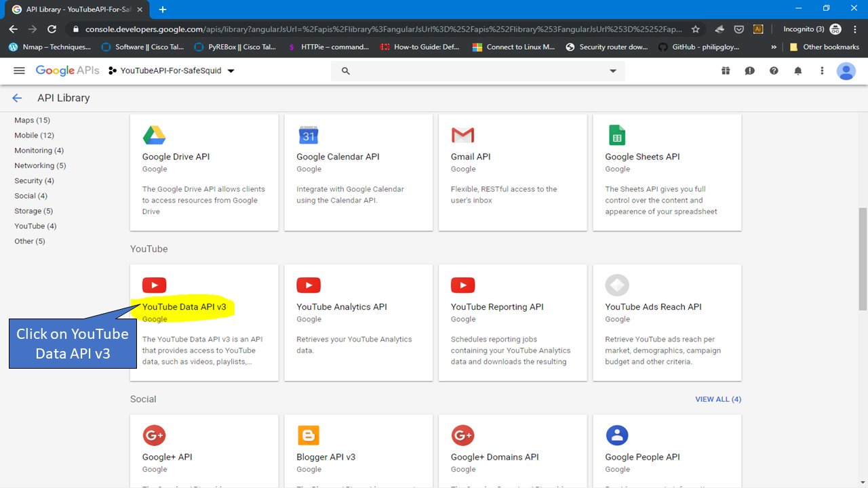Open the Other bookmarks folder
Viewport: 868px width, 488px height.
pos(825,47)
